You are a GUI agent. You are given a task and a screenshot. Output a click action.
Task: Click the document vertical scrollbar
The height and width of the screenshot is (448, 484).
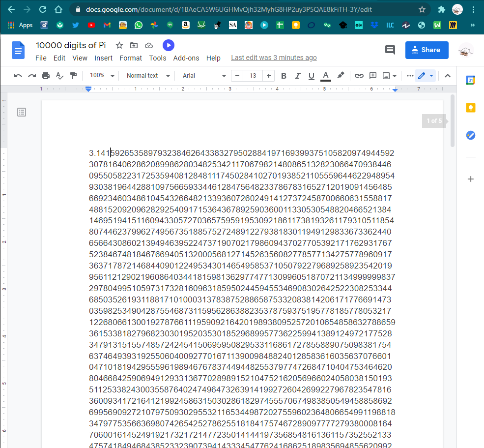click(453, 120)
